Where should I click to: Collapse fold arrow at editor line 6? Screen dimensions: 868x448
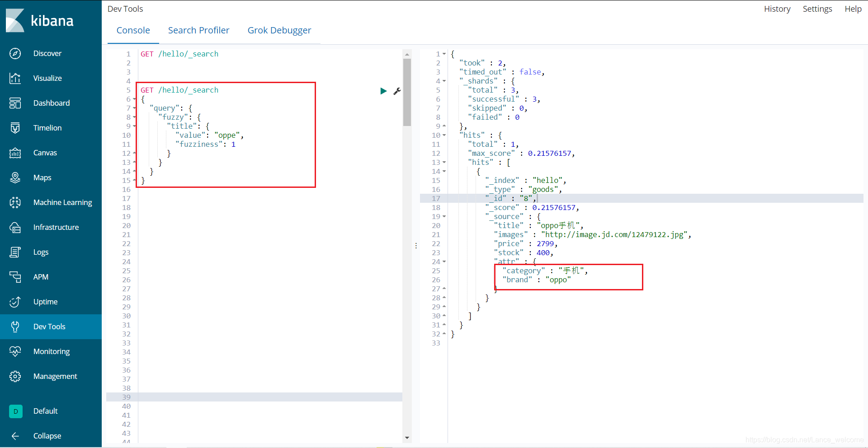point(134,99)
